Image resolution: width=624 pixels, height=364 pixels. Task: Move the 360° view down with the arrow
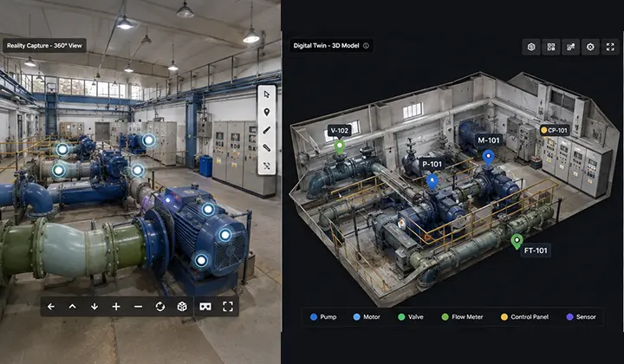94,306
